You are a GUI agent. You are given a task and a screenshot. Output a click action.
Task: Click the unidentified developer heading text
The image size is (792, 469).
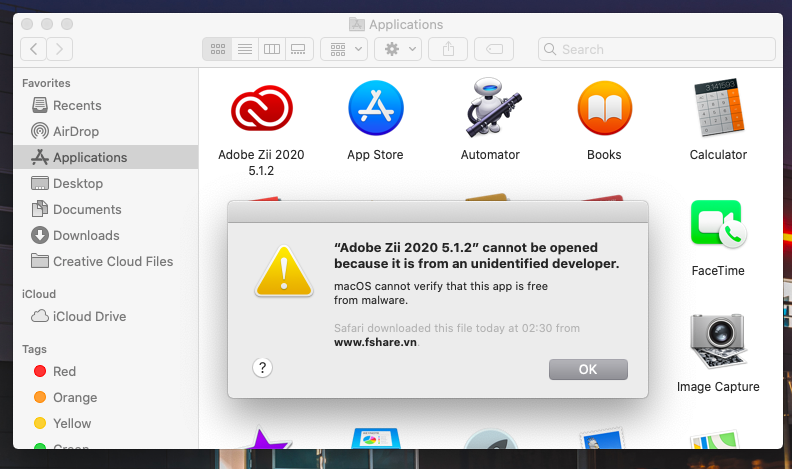[476, 255]
